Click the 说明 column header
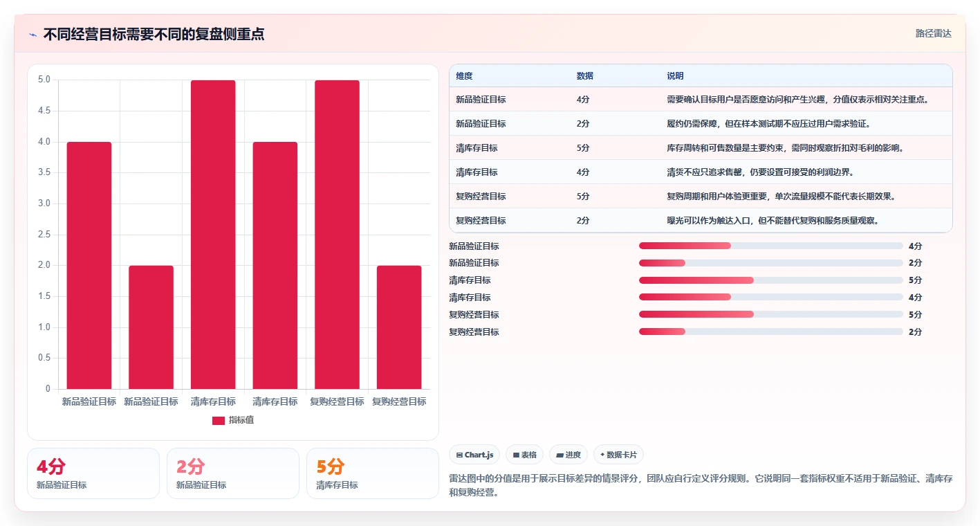Screen dimensions: 980x526 tap(676, 76)
